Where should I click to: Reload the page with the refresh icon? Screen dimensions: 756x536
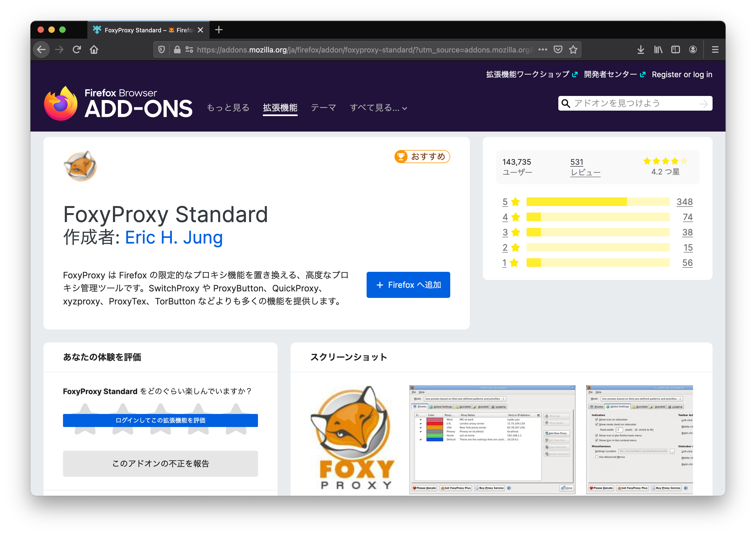pyautogui.click(x=77, y=49)
